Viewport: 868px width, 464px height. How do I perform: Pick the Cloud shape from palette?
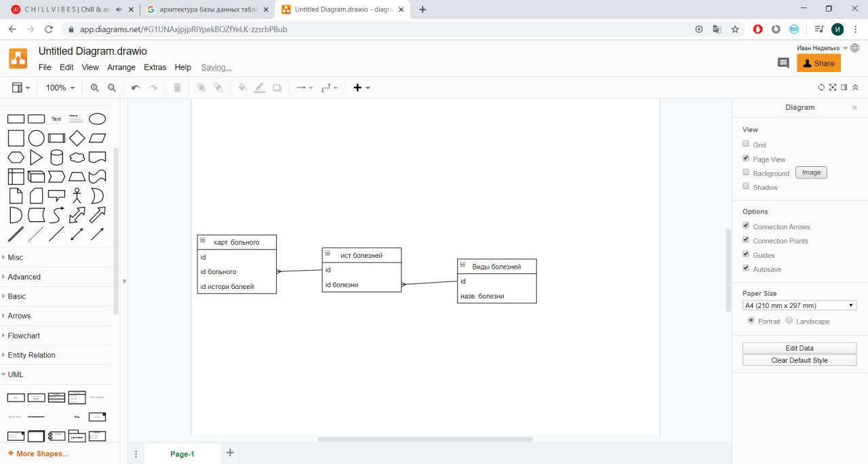tap(77, 157)
